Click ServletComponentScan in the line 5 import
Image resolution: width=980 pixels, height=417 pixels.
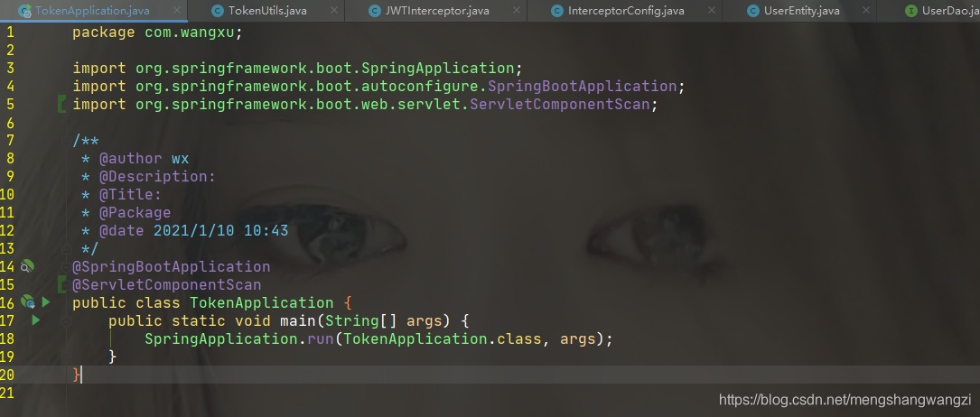(560, 105)
